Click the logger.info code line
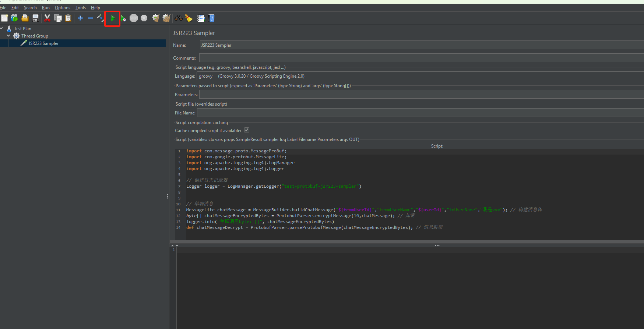The width and height of the screenshot is (644, 329). coord(260,222)
